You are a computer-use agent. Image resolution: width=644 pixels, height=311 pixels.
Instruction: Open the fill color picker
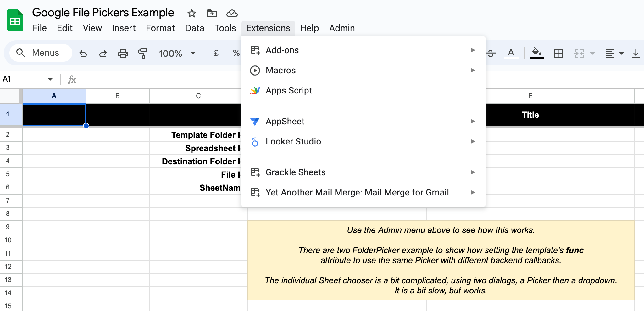pyautogui.click(x=537, y=53)
